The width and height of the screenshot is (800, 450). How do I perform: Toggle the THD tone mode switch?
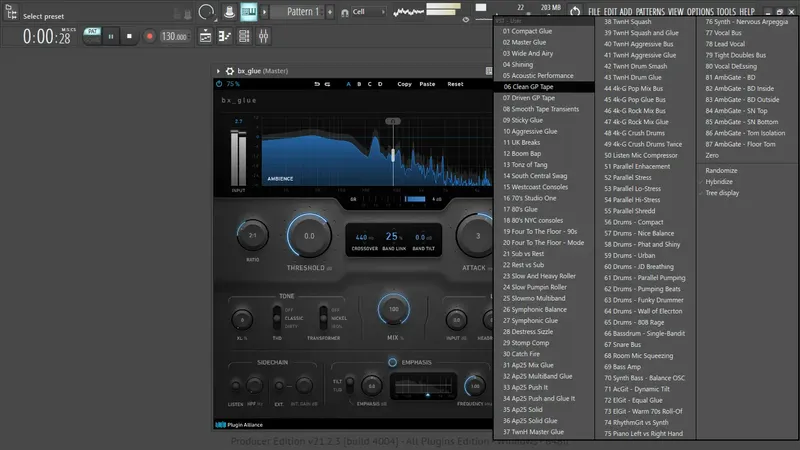click(x=278, y=318)
